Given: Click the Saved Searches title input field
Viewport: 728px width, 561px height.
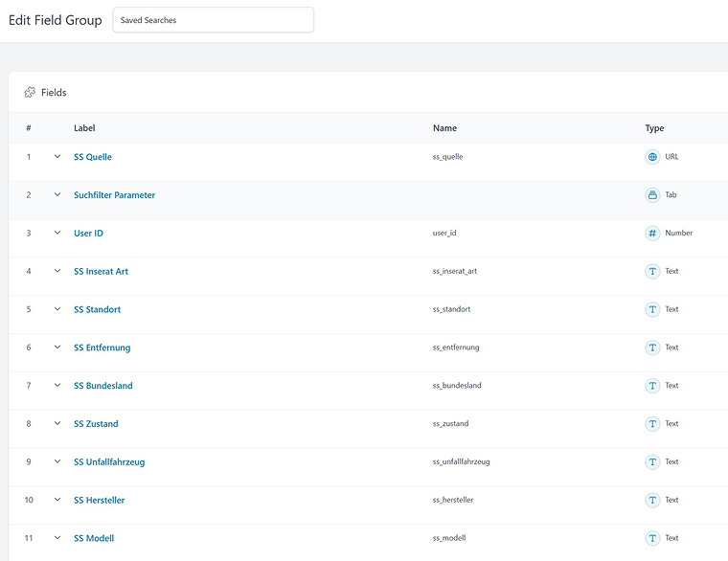Looking at the screenshot, I should point(213,20).
